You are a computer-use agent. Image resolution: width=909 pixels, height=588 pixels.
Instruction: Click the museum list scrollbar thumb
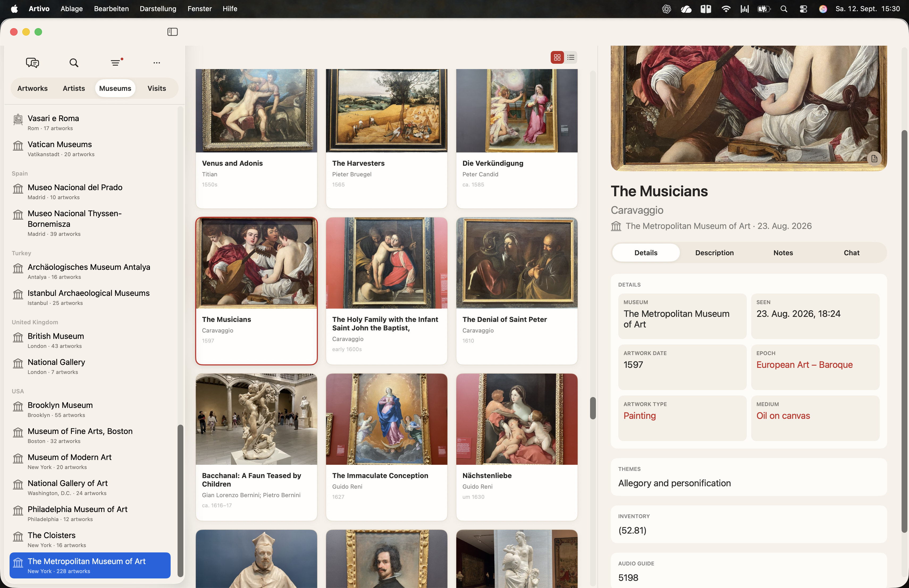(180, 501)
